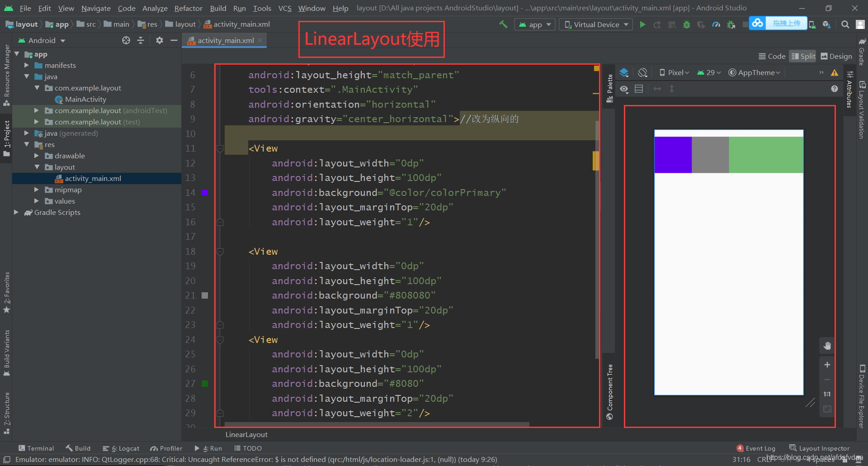Expand the manifests folder
Image resolution: width=868 pixels, height=466 pixels.
[26, 65]
